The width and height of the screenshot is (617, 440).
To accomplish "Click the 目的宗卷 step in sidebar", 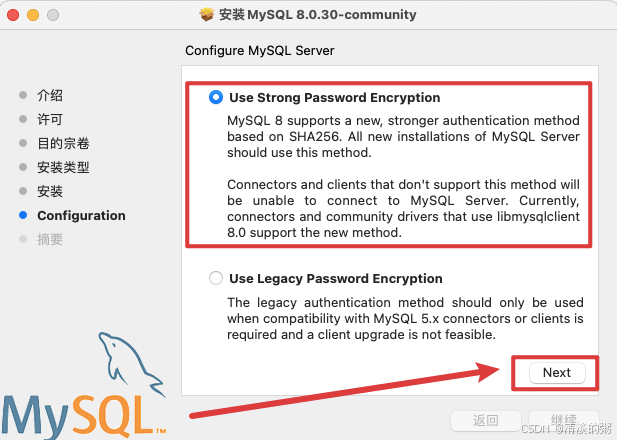I will point(63,143).
